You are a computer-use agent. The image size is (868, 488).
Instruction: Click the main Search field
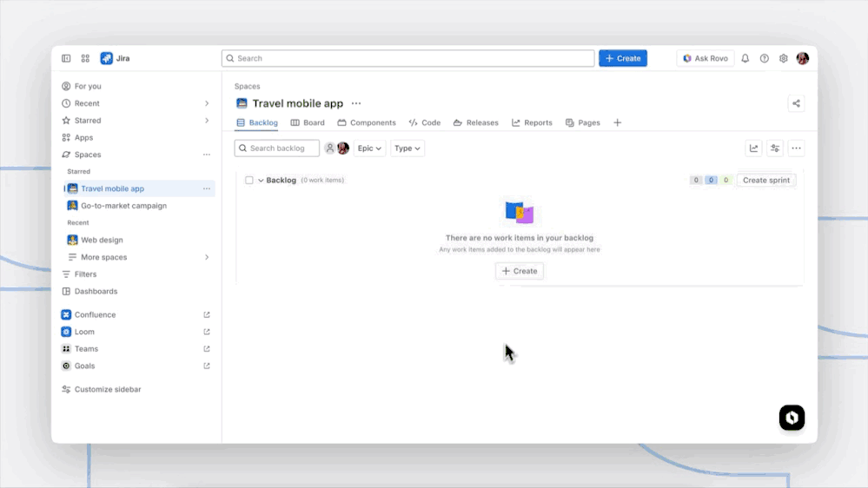[x=408, y=58]
